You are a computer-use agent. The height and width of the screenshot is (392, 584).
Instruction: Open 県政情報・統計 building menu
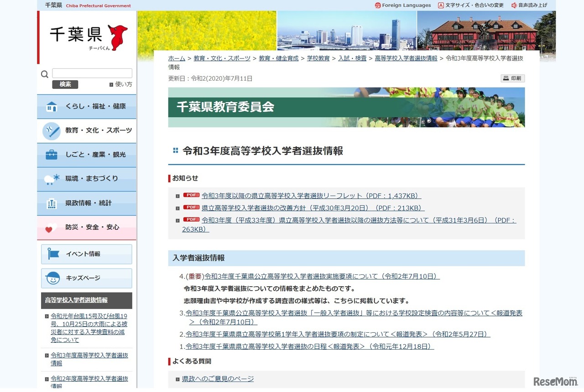pyautogui.click(x=87, y=203)
